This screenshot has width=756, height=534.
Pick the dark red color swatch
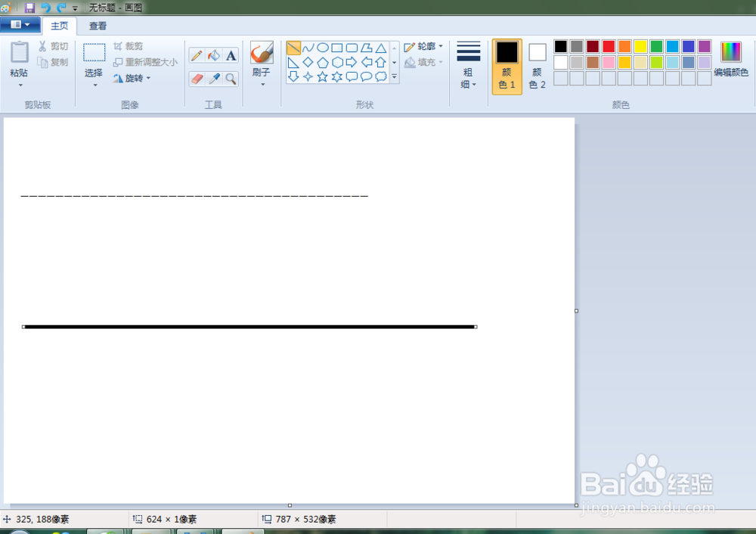point(593,46)
